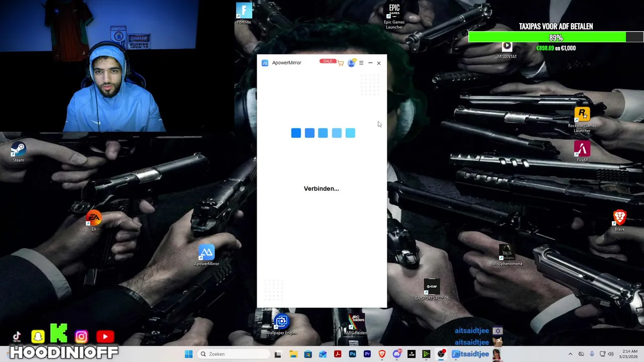
Task: Select the Rockstar Games Launcher desktop icon
Action: pos(582,120)
